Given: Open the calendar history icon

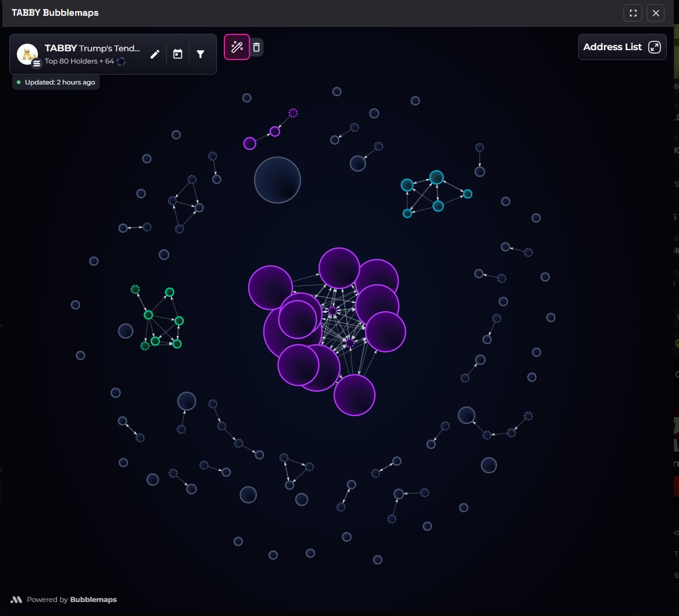Looking at the screenshot, I should click(178, 54).
